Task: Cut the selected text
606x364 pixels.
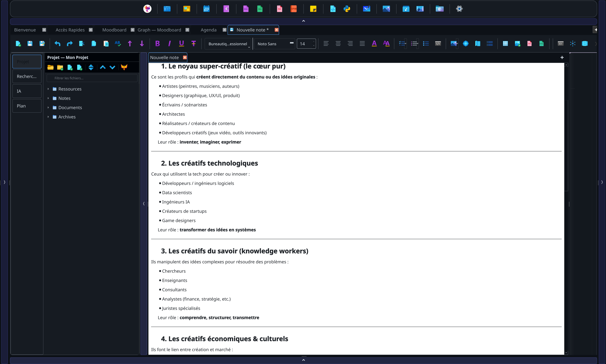Action: (82, 44)
